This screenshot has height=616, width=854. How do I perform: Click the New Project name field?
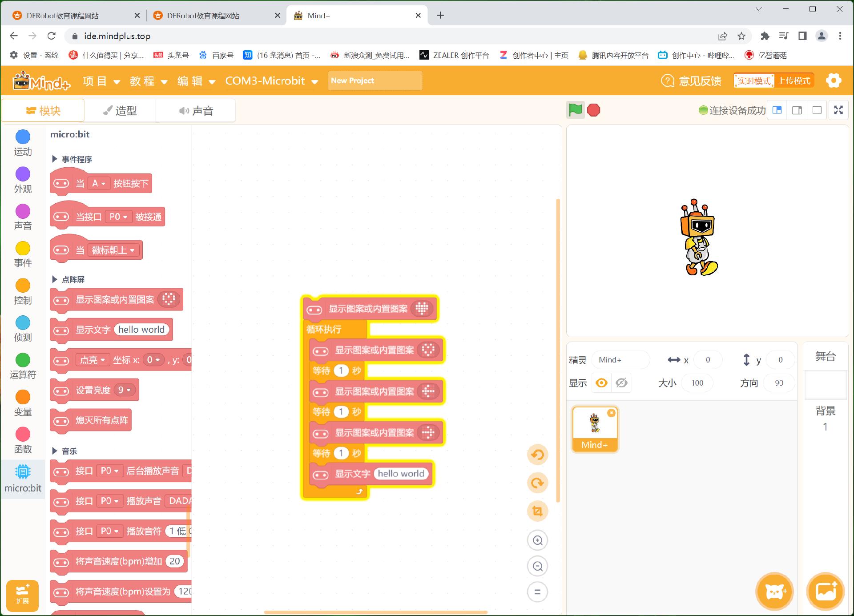(375, 81)
